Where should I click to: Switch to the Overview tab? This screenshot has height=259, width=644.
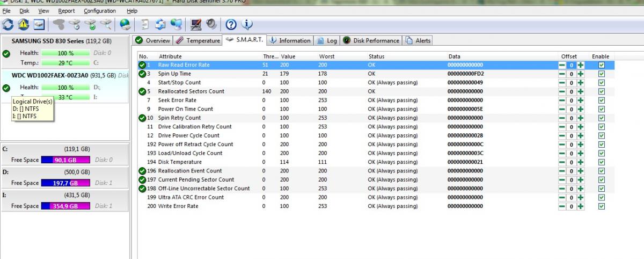[x=153, y=40]
